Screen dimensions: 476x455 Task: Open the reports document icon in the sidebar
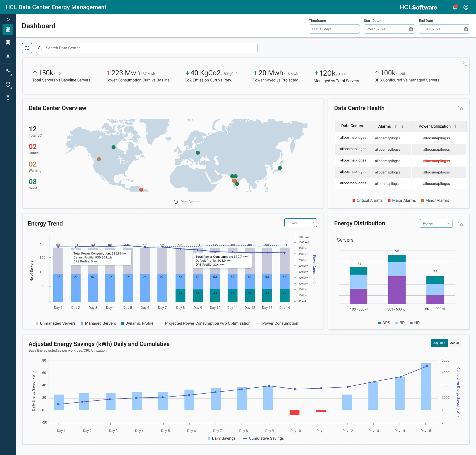8,43
